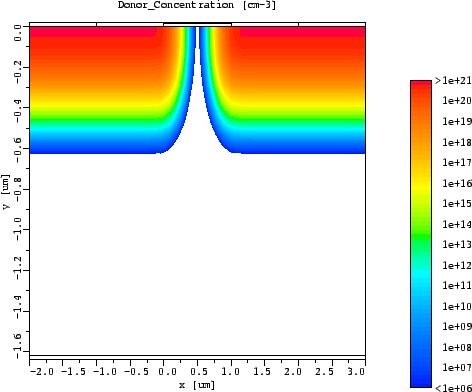Pick the -0.4 tick on the y axis

tap(18, 111)
